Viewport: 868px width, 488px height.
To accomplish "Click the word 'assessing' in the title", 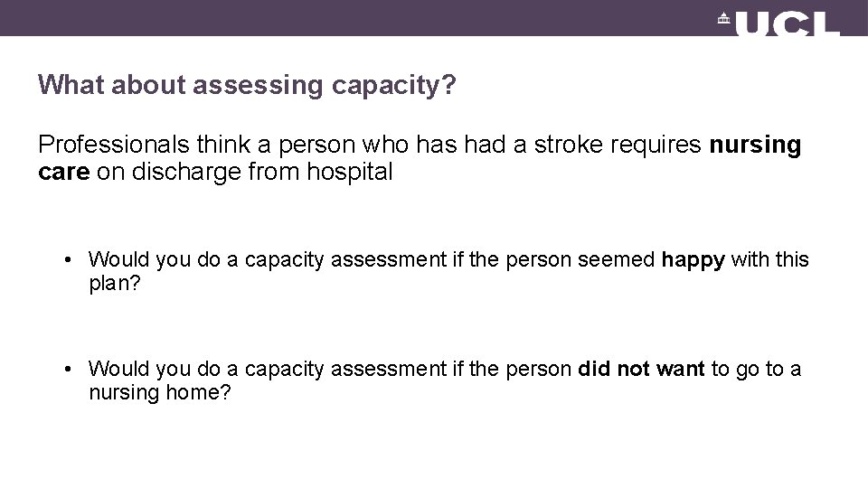I will [x=258, y=86].
